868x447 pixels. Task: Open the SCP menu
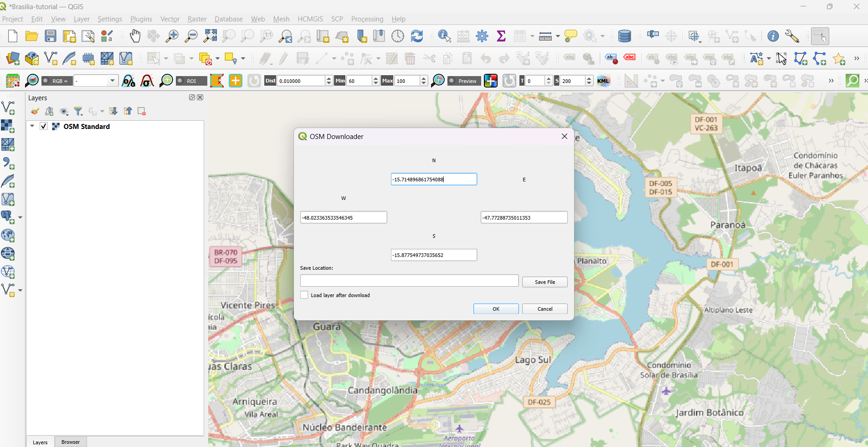337,19
